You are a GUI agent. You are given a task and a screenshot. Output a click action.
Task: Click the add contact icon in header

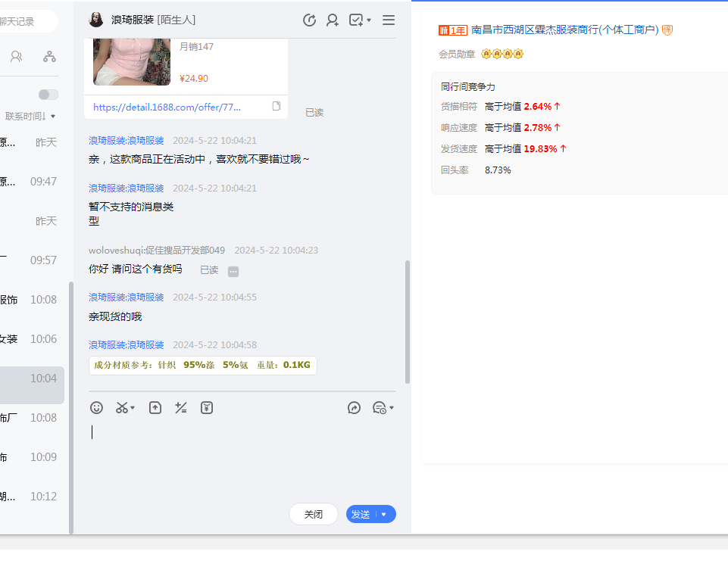332,20
